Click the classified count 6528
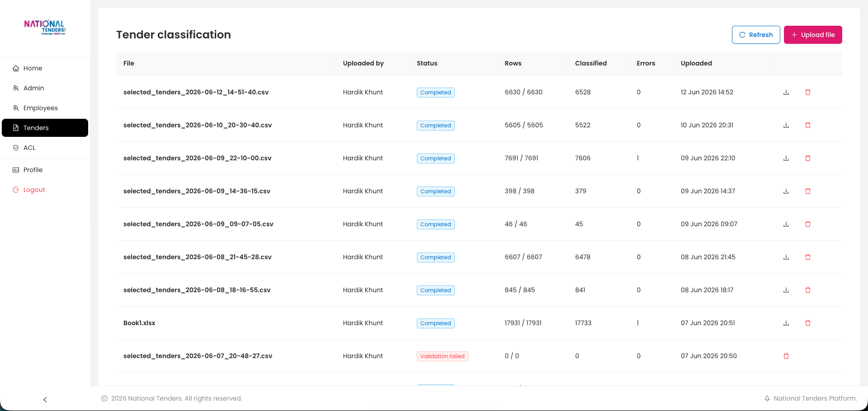This screenshot has height=411, width=868. [x=583, y=92]
